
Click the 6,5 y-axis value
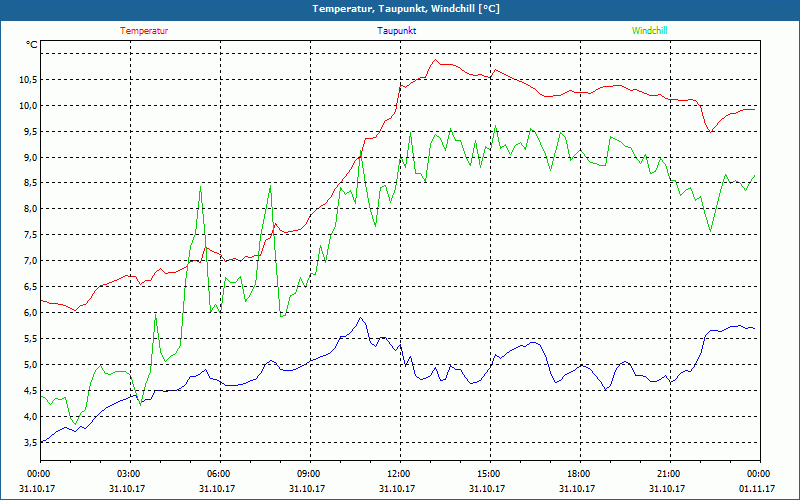coord(31,287)
